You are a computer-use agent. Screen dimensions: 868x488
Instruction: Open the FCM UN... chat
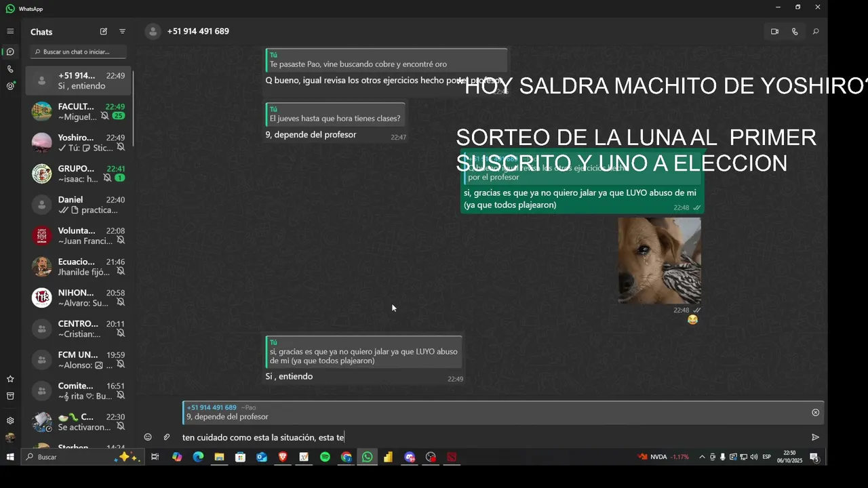tap(79, 360)
